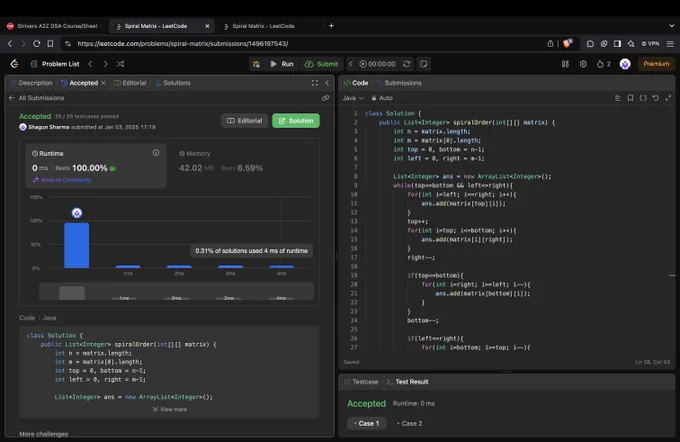
Task: Bookmark this page icon in browser
Action: pos(50,43)
